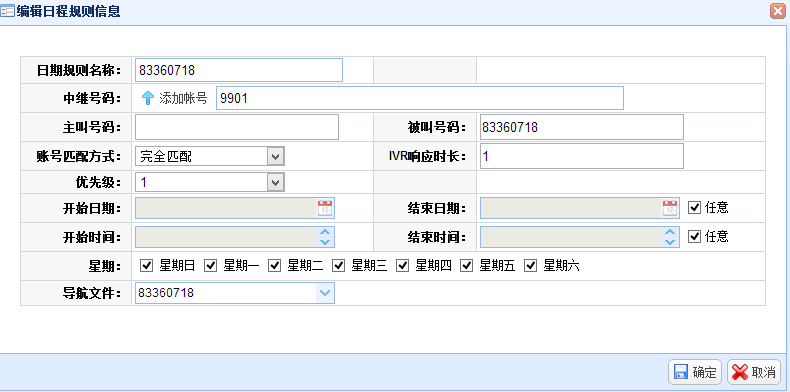Toggle the 星期一 checkbox
This screenshot has height=392, width=790.
click(x=210, y=266)
